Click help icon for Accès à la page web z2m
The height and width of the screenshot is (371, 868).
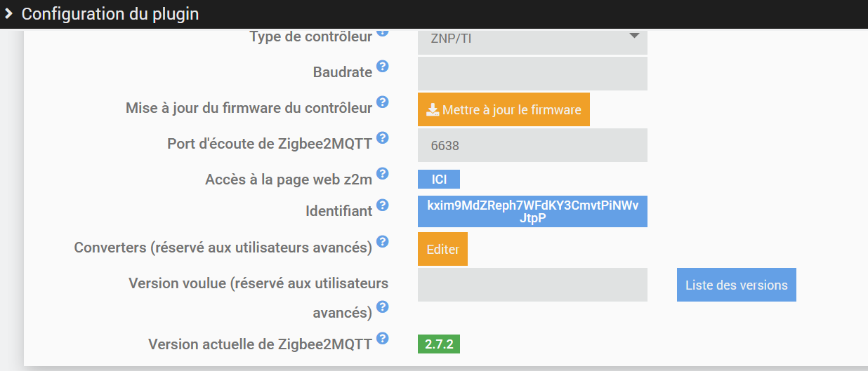click(382, 173)
